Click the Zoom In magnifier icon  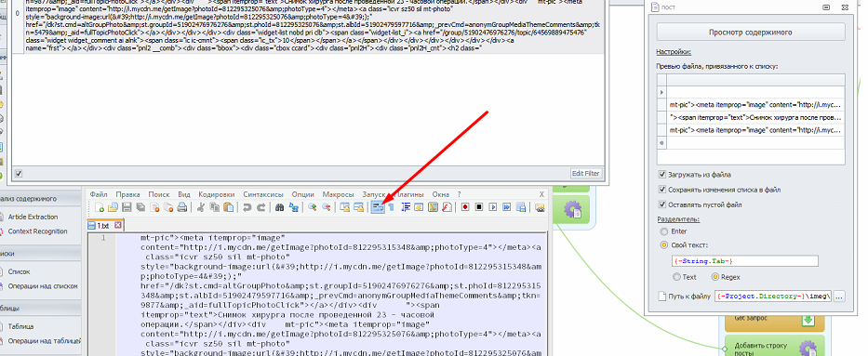[313, 207]
